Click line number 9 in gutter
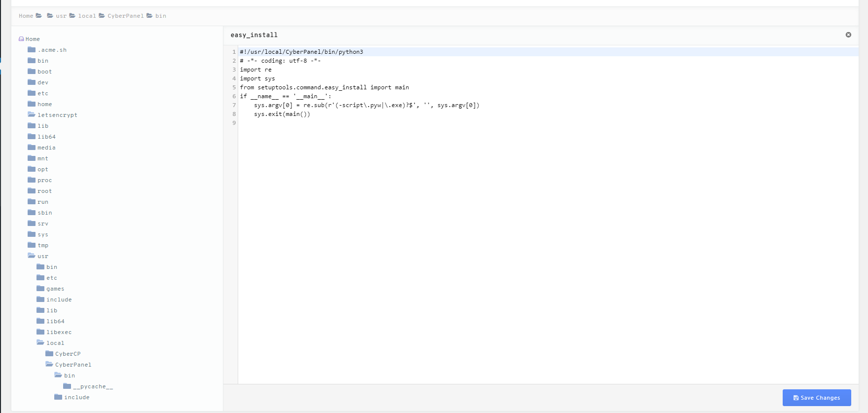Screen dimensions: 868x413 234,123
